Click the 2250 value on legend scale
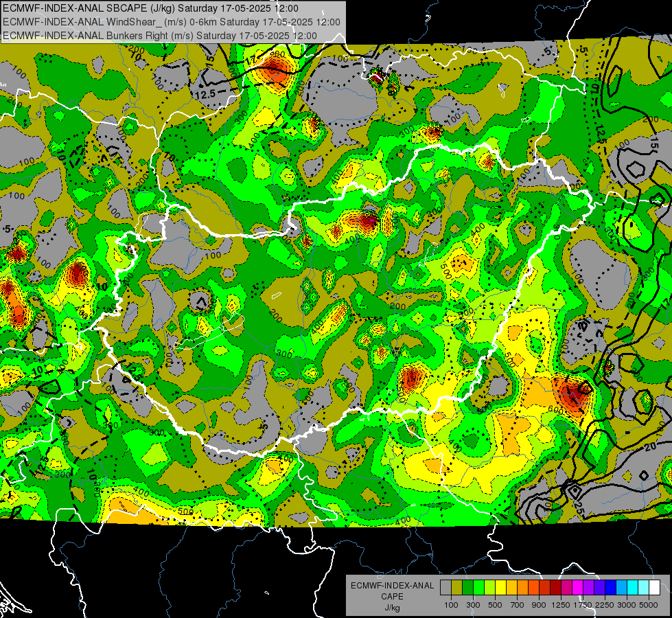Viewport: 672px width, 618px height. pyautogui.click(x=605, y=605)
